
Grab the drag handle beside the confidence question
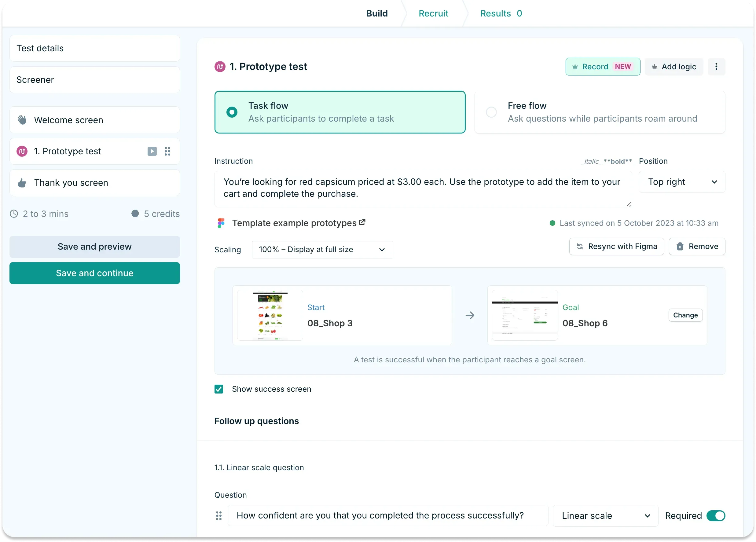219,516
